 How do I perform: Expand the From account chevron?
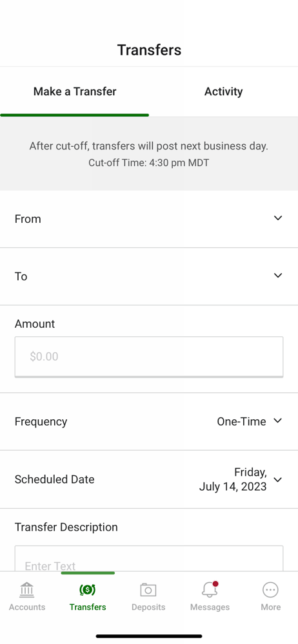click(278, 218)
